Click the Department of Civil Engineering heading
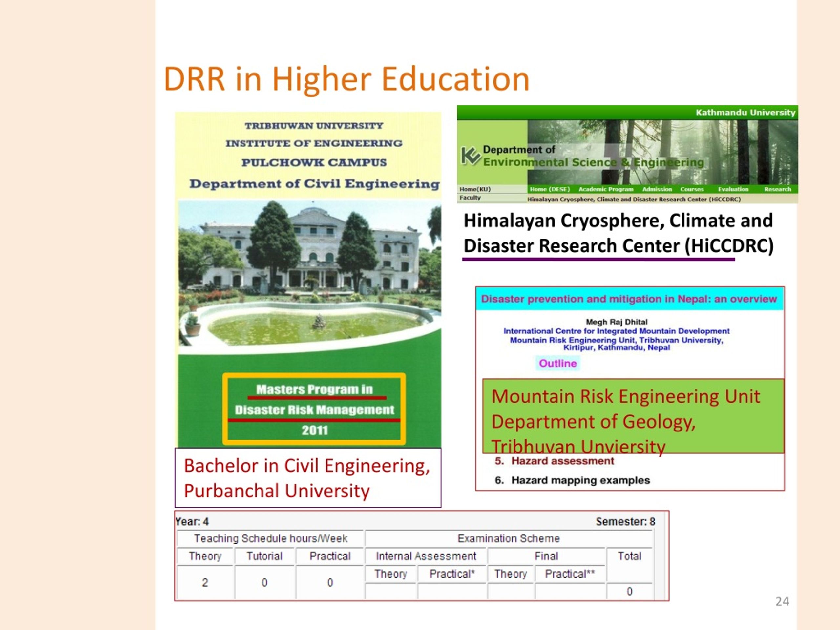The image size is (840, 630). pyautogui.click(x=314, y=184)
